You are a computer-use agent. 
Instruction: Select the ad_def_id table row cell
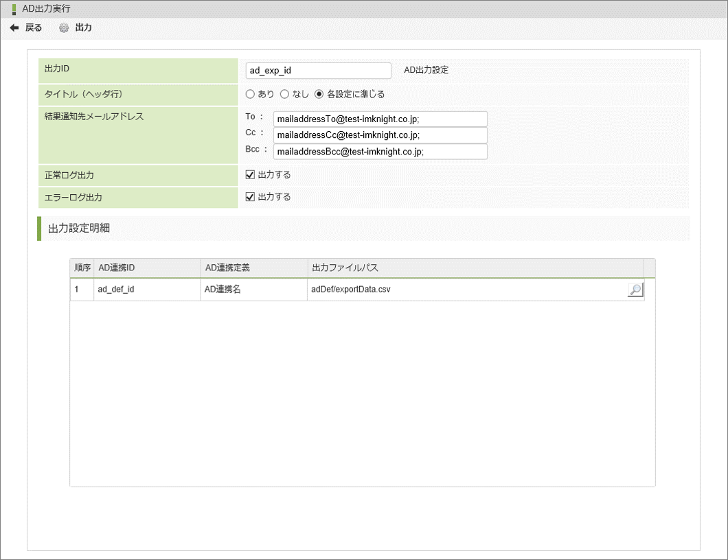[147, 290]
